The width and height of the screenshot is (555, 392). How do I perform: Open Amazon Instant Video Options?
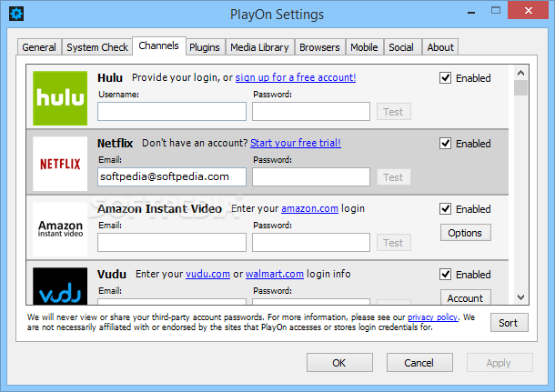(x=466, y=233)
